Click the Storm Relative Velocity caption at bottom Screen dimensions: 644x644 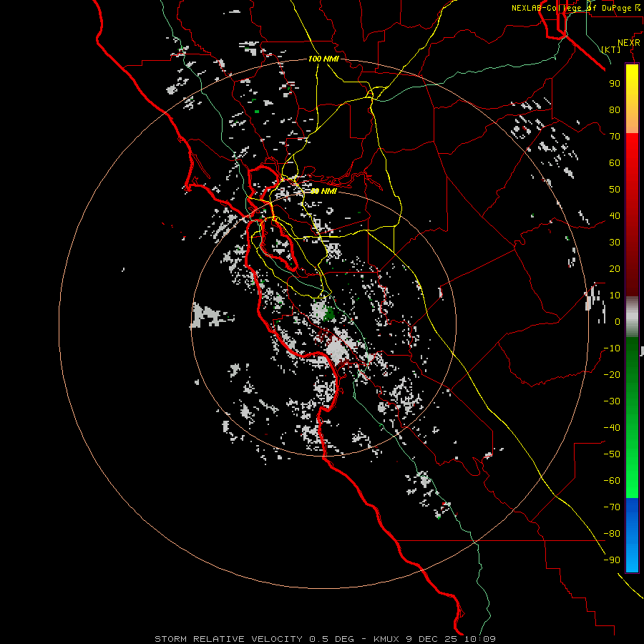tap(325, 639)
